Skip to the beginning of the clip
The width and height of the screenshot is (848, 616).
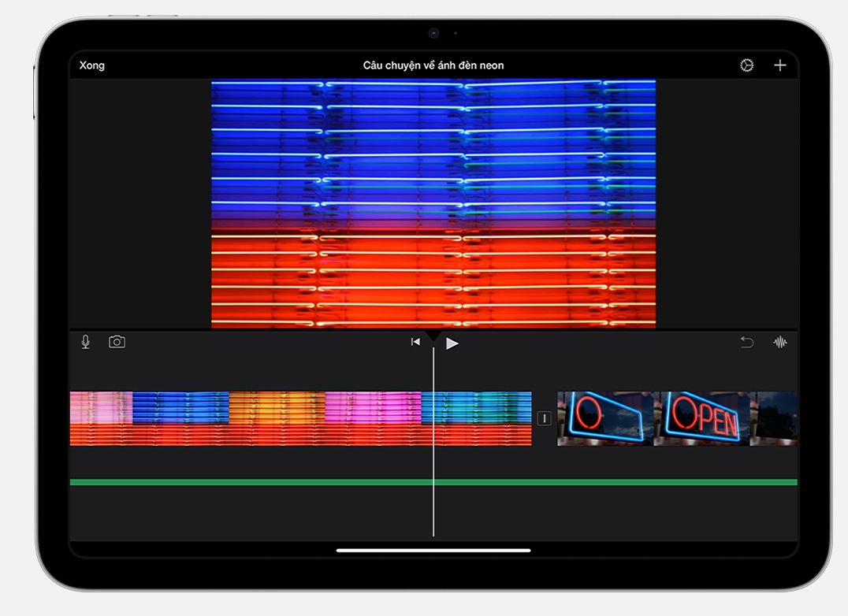point(415,342)
